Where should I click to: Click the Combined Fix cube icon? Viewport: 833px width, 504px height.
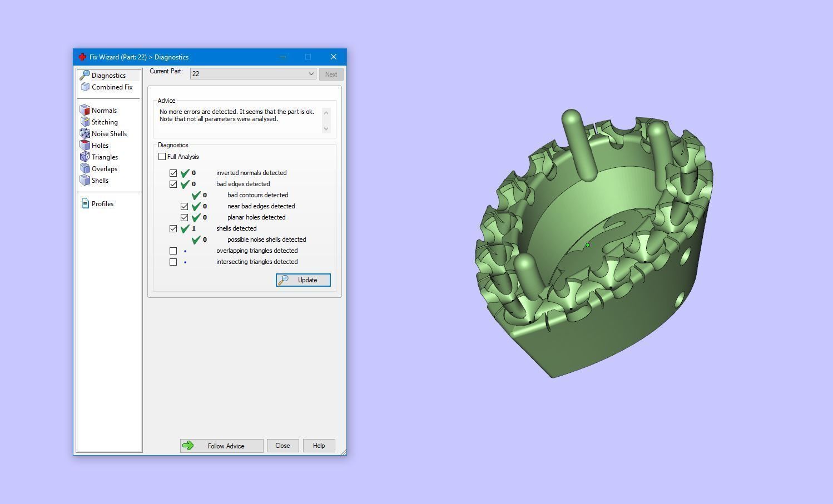pyautogui.click(x=85, y=87)
